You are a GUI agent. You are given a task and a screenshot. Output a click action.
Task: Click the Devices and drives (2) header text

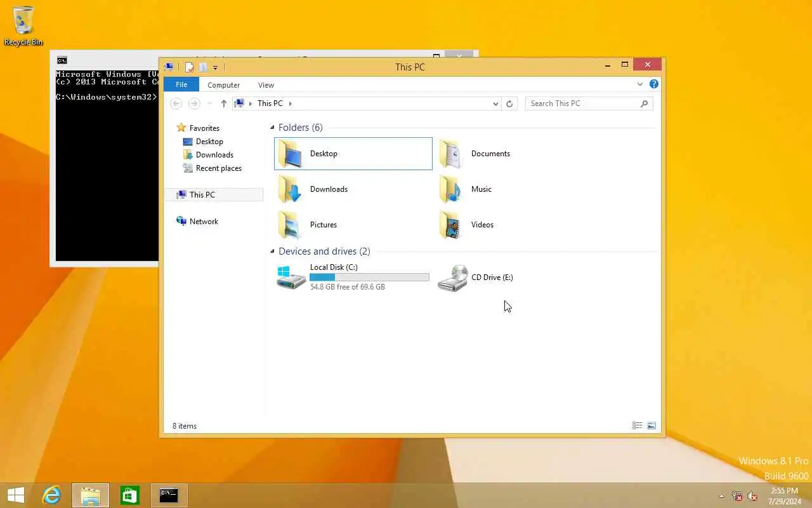pos(324,251)
